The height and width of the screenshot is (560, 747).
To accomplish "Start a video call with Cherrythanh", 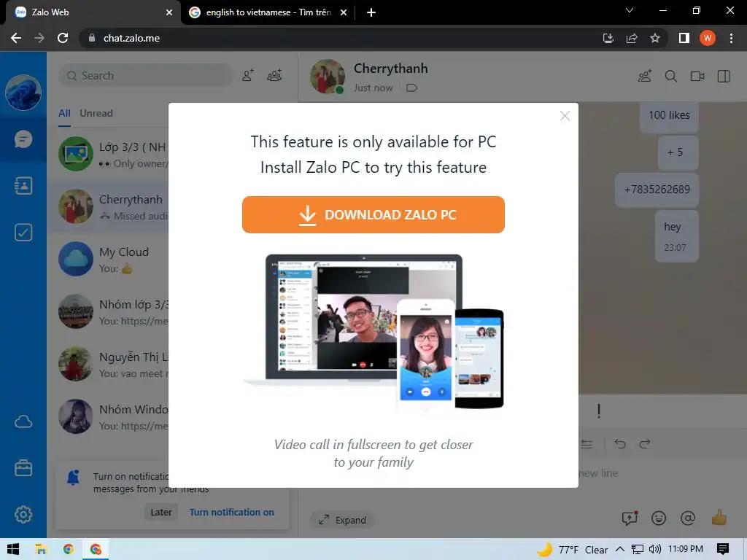I will point(697,76).
